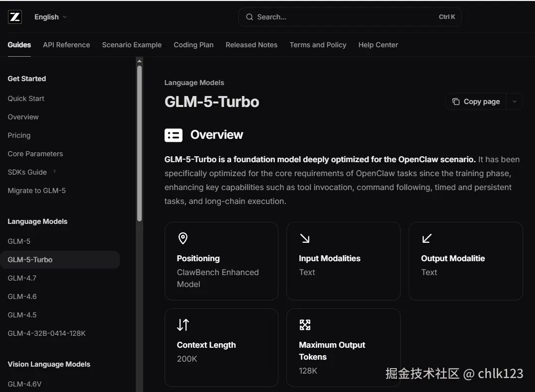Click the Context Length up-down arrows icon
This screenshot has width=535, height=392.
(x=183, y=325)
